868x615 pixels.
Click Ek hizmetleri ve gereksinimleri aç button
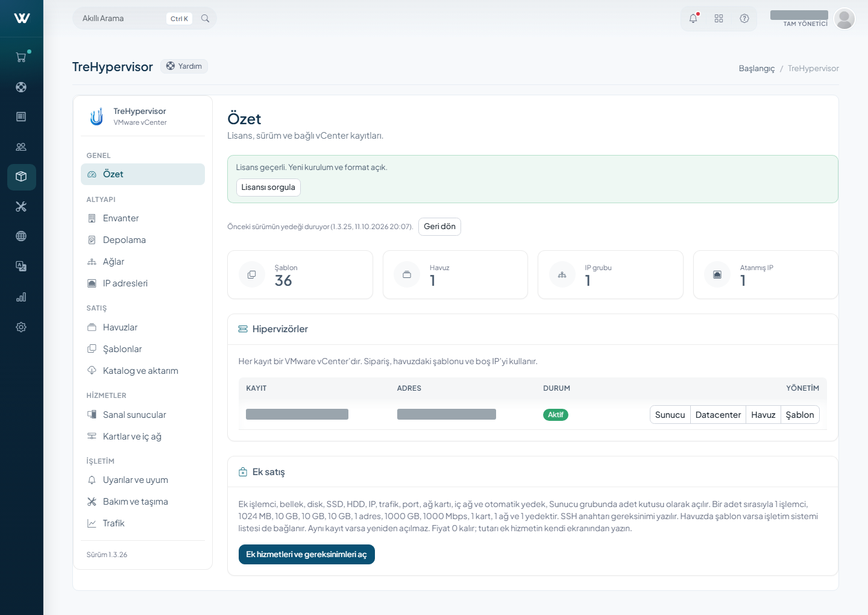point(306,555)
